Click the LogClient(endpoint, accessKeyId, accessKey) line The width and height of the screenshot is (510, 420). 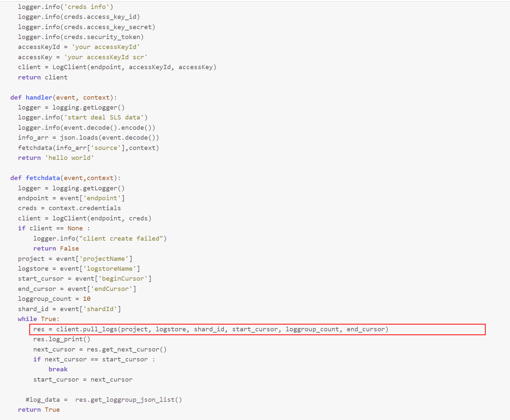(x=117, y=67)
